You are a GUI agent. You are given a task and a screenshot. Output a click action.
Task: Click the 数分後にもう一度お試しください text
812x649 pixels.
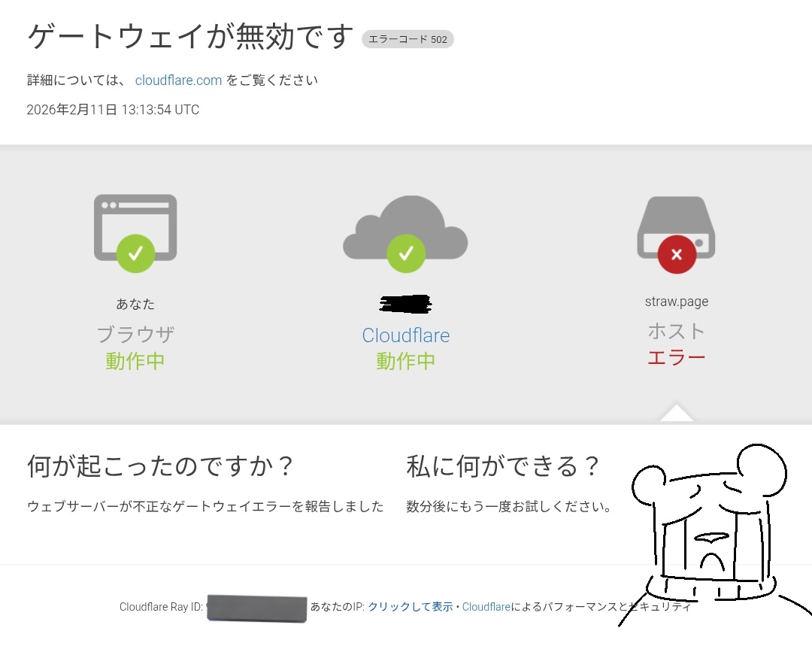[x=509, y=507]
